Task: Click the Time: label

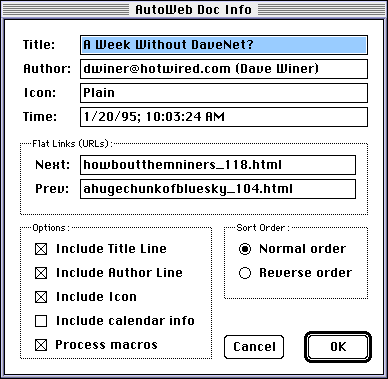Action: pos(40,117)
